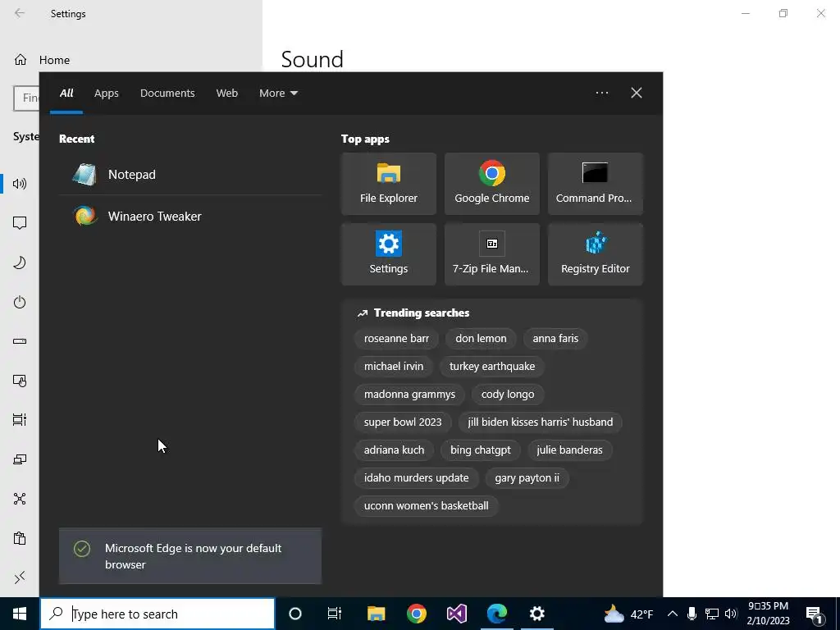Open Visual Studio on taskbar
This screenshot has width=840, height=630.
[456, 614]
